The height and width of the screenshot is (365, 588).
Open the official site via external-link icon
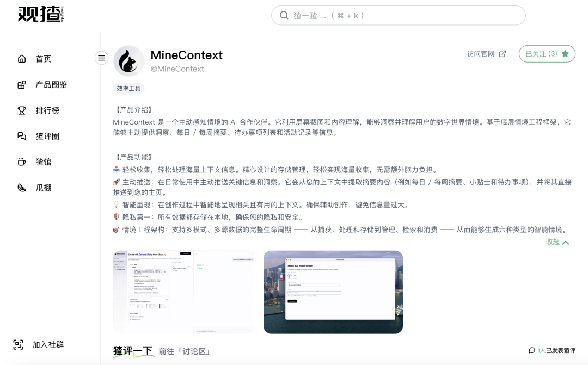click(501, 54)
